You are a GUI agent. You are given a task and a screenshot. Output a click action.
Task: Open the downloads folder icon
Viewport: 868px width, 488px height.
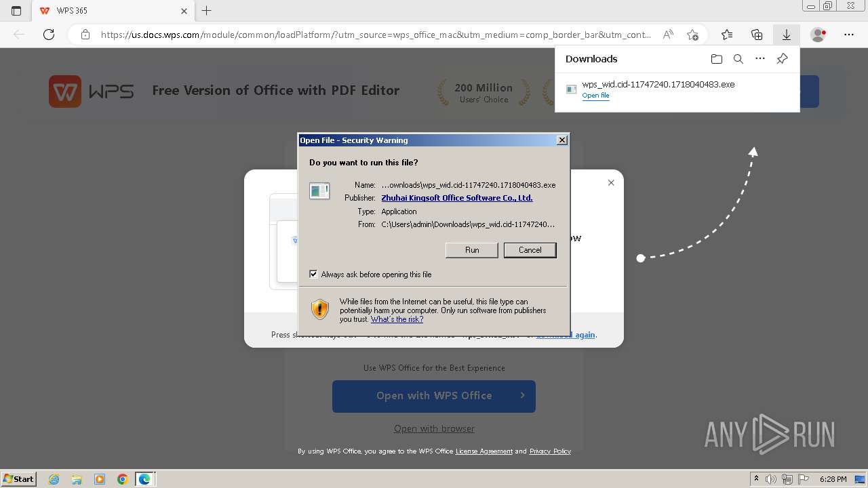point(717,59)
